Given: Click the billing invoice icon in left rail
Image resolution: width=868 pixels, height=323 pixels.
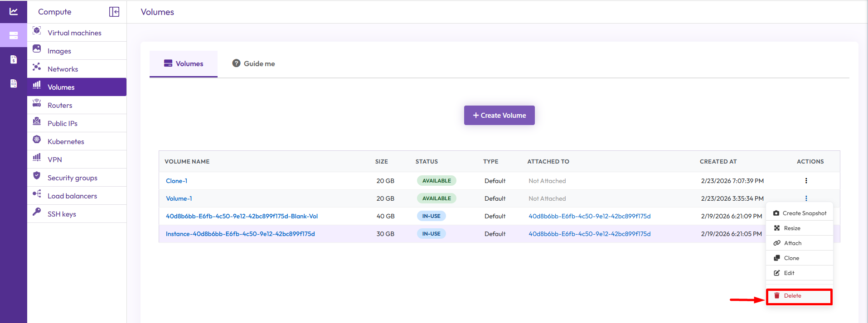Looking at the screenshot, I should pyautogui.click(x=14, y=59).
